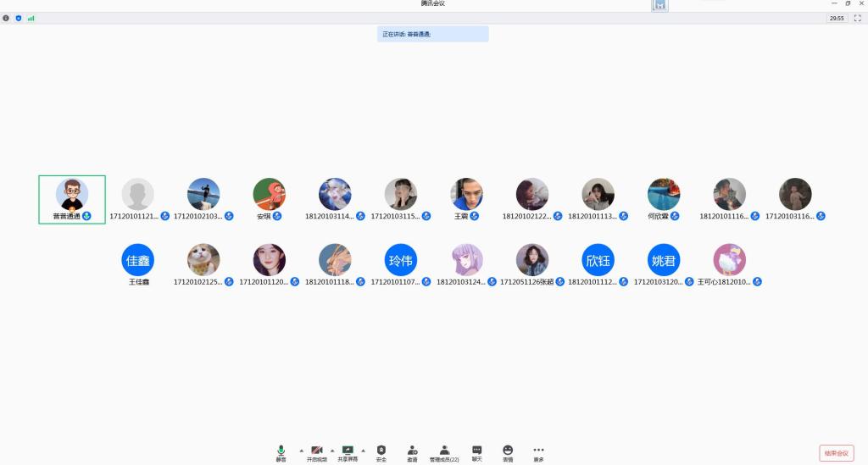Click the blue security shield status icon

[x=19, y=18]
